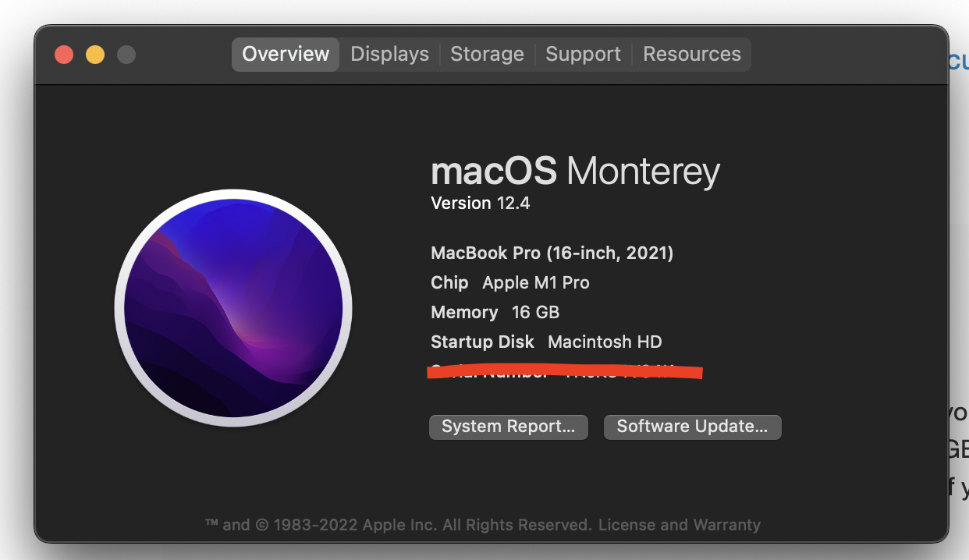Click the Software Update button
The image size is (969, 560).
692,427
